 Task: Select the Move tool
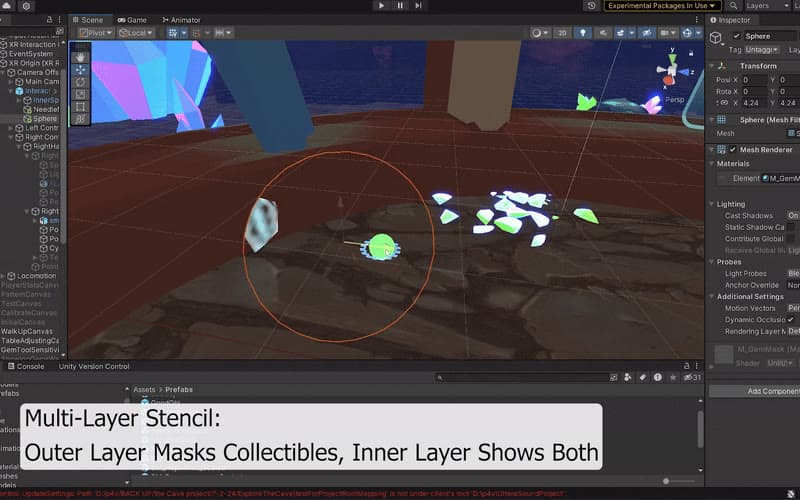[x=80, y=70]
